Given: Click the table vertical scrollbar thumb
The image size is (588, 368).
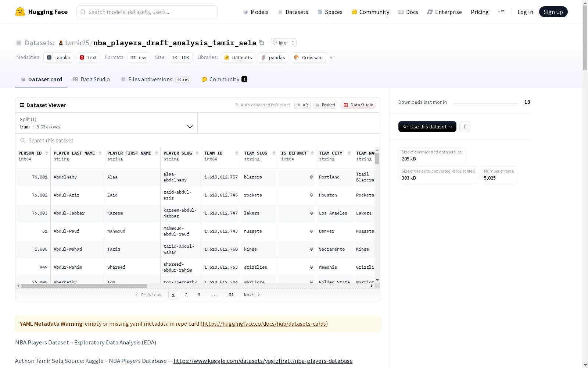Looking at the screenshot, I should point(377,158).
